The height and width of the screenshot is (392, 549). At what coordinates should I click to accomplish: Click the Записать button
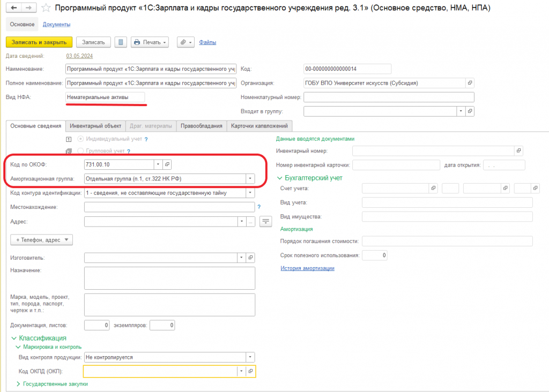[x=93, y=42]
